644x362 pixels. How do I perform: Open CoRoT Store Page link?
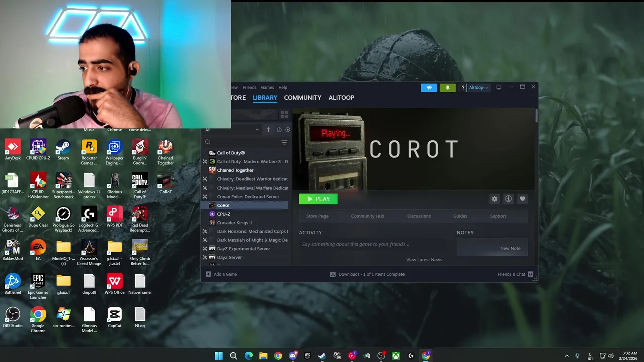(317, 216)
